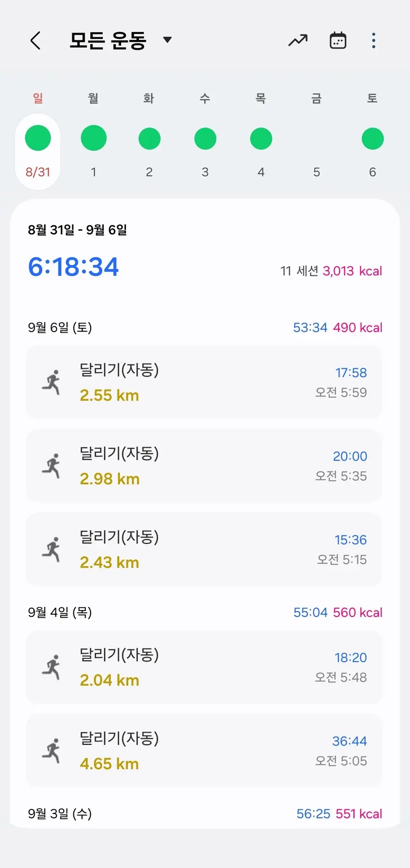Open the trends chart icon
This screenshot has height=868, width=410.
click(298, 41)
